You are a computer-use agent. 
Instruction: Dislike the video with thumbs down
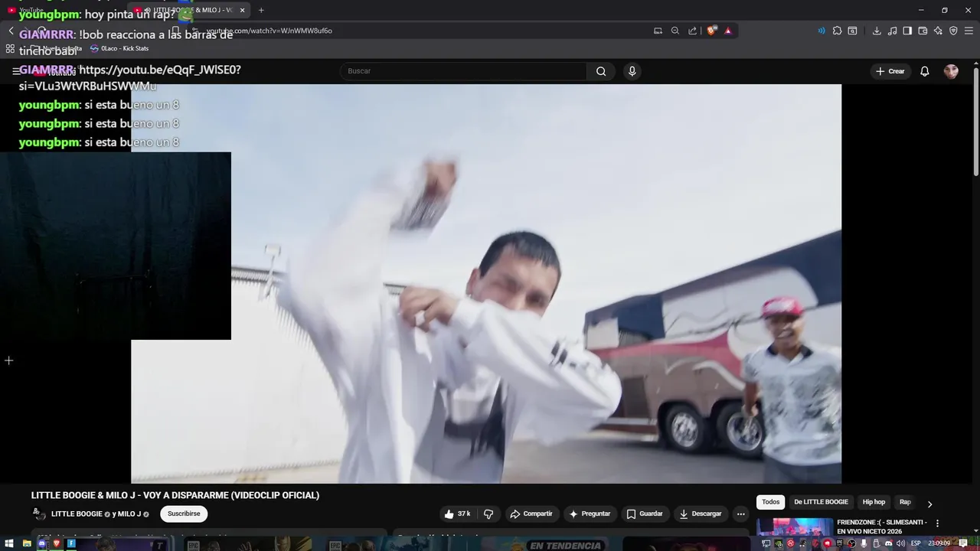[x=488, y=514]
